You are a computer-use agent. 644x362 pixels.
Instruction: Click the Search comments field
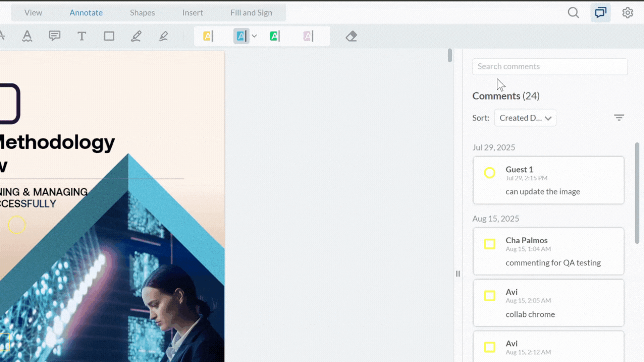(550, 67)
